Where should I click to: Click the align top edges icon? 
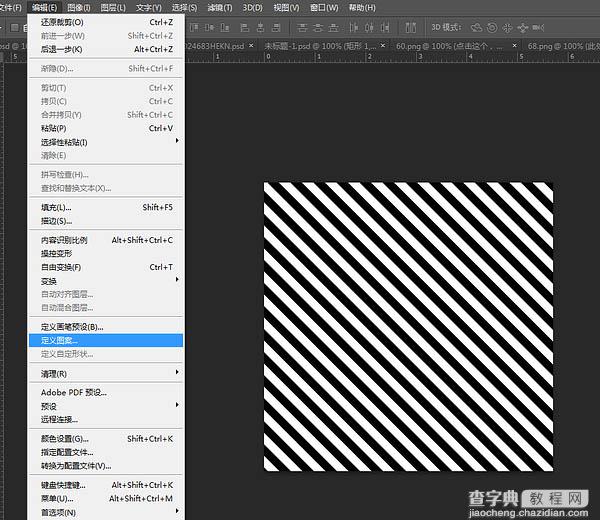click(x=194, y=28)
